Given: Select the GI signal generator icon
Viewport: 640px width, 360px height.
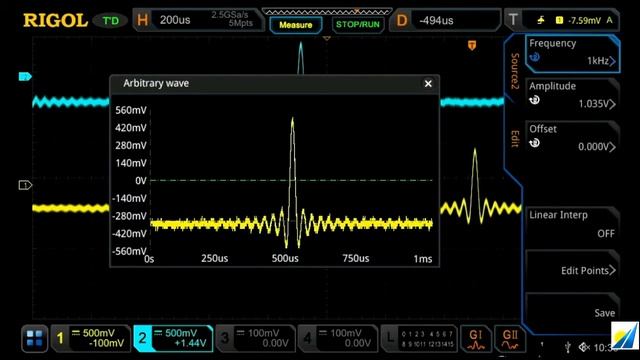Looking at the screenshot, I should 476,339.
